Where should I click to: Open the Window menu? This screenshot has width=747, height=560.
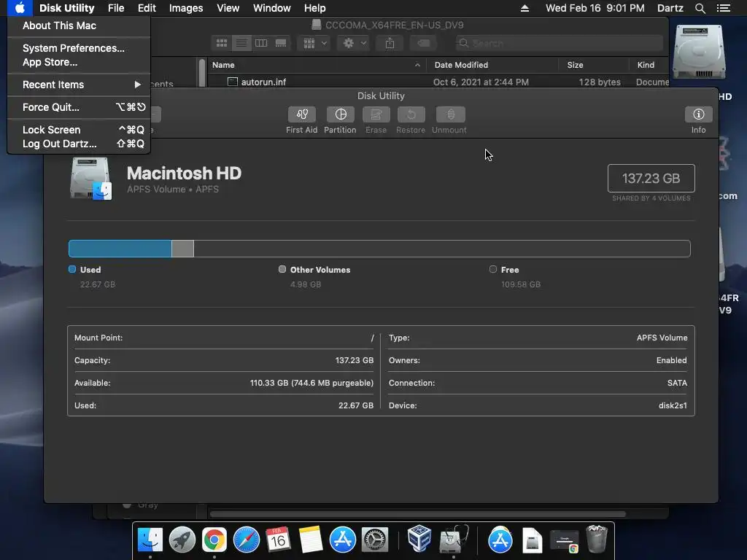tap(271, 8)
